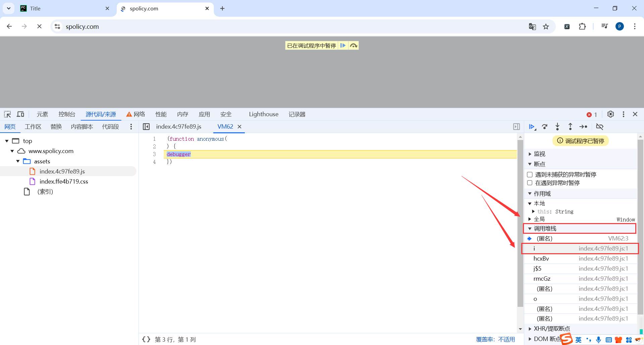Select the rmcGz call stack frame
644x345 pixels.
pos(580,279)
